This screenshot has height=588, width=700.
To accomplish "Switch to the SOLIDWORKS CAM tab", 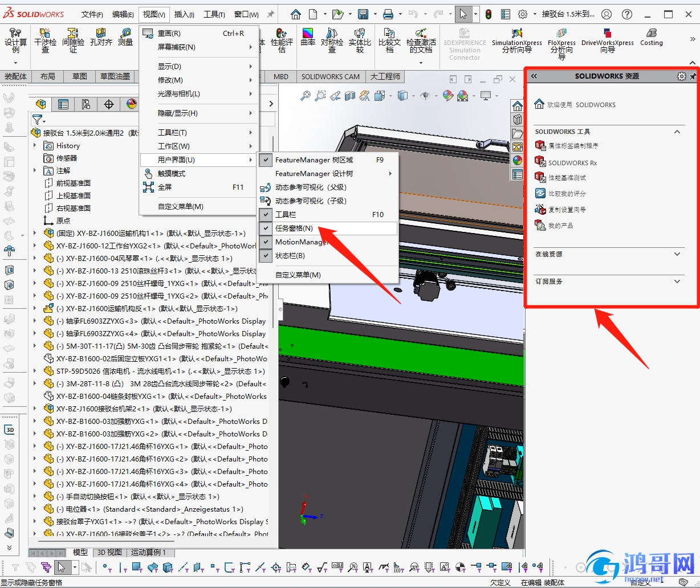I will click(331, 76).
